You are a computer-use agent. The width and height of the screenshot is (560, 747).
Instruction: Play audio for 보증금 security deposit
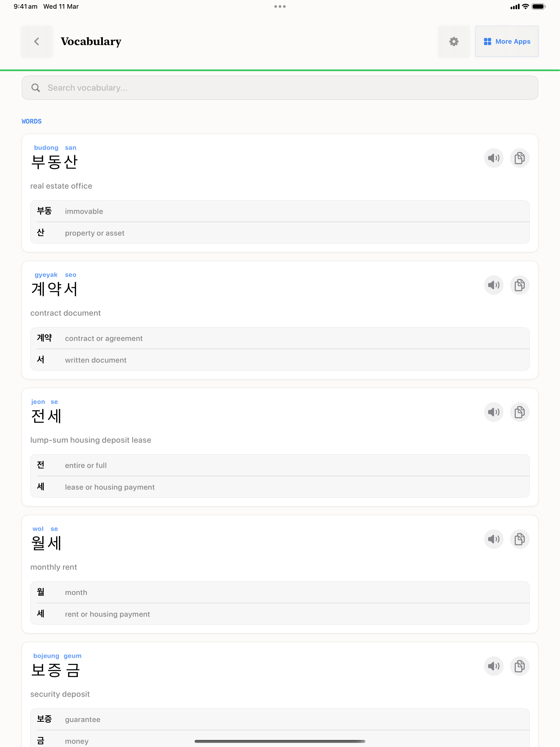494,666
